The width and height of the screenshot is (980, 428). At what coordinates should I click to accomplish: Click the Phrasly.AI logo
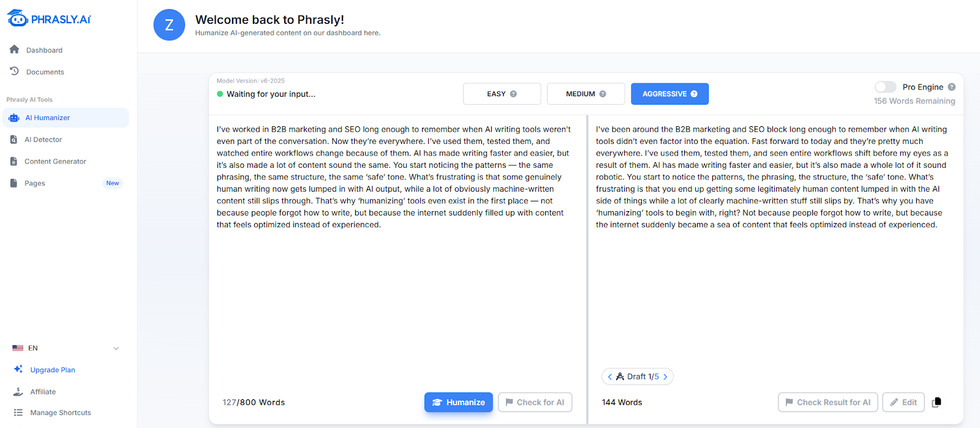(49, 18)
